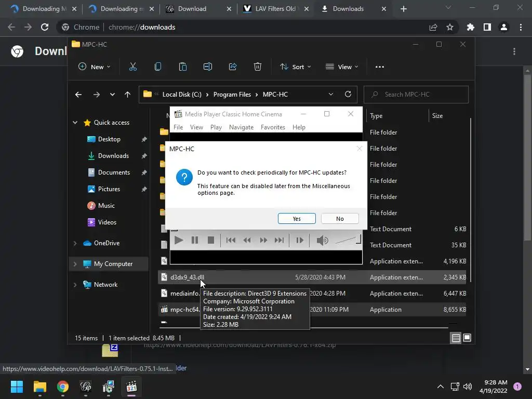
Task: Click the Delete trash icon in Explorer
Action: tap(258, 67)
